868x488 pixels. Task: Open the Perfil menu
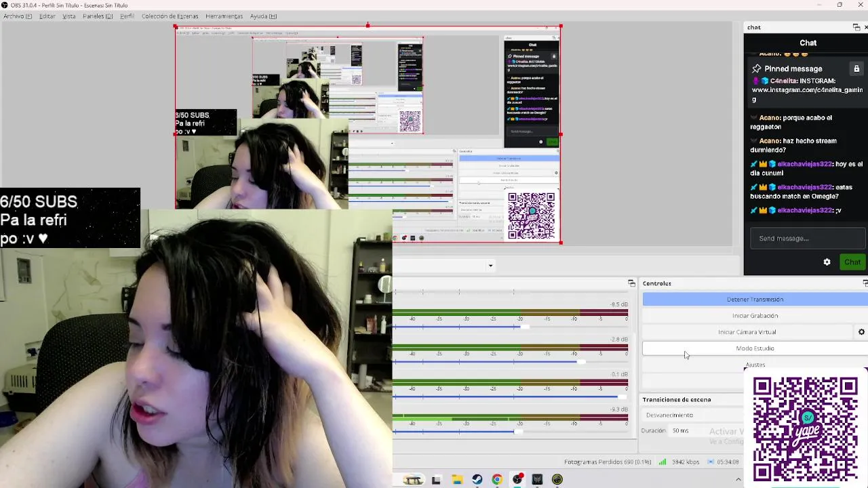[127, 16]
